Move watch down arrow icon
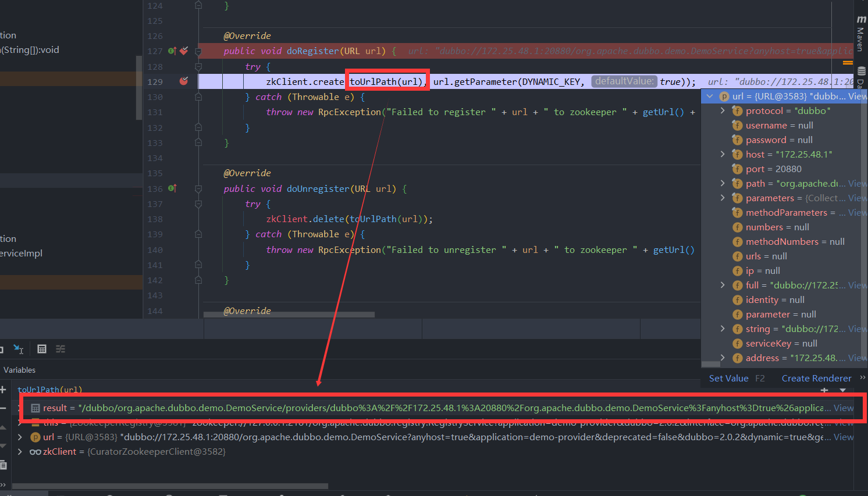This screenshot has width=868, height=496. point(3,446)
